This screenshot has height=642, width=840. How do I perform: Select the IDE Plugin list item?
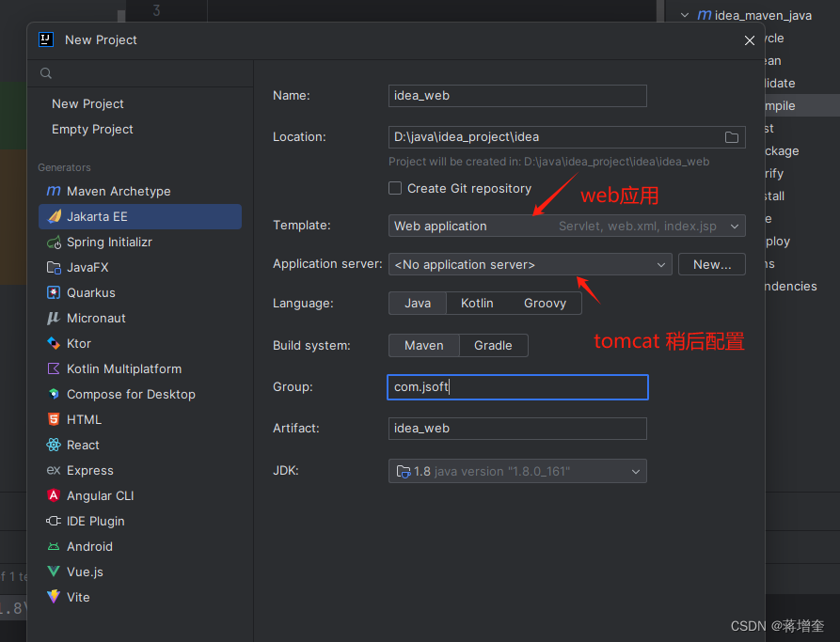point(140,521)
